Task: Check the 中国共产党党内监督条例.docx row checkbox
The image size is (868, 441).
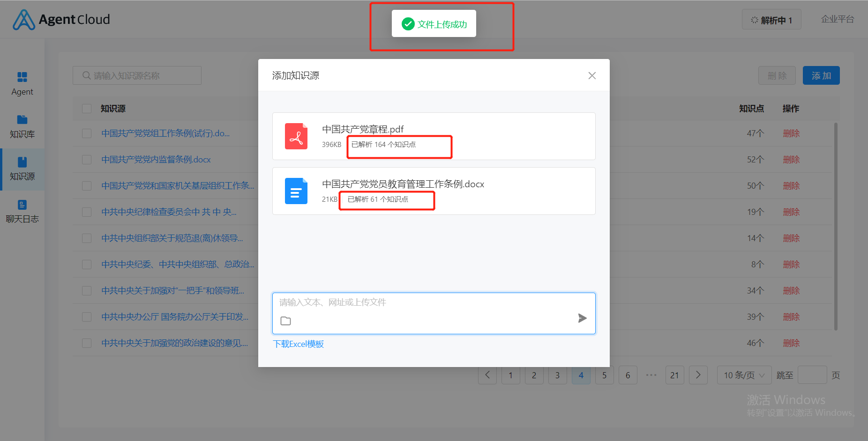Action: [87, 160]
